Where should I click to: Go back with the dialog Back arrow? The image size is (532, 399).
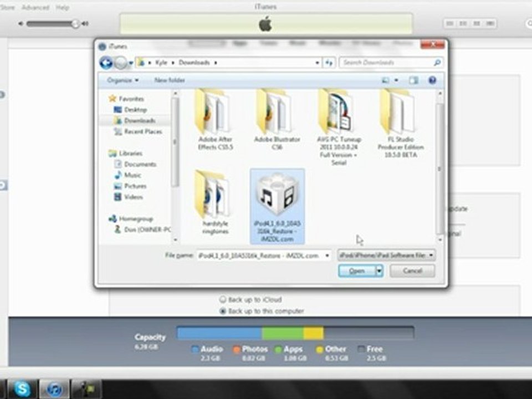click(106, 63)
